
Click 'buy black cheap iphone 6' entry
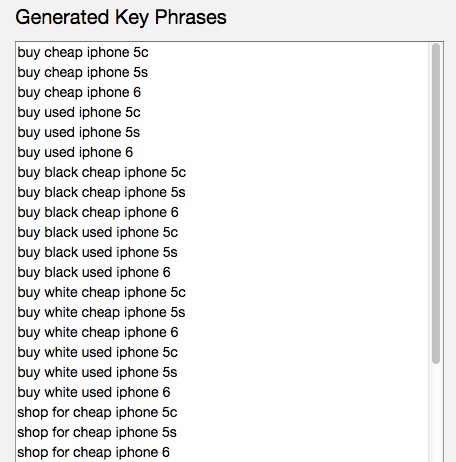pyautogui.click(x=98, y=213)
